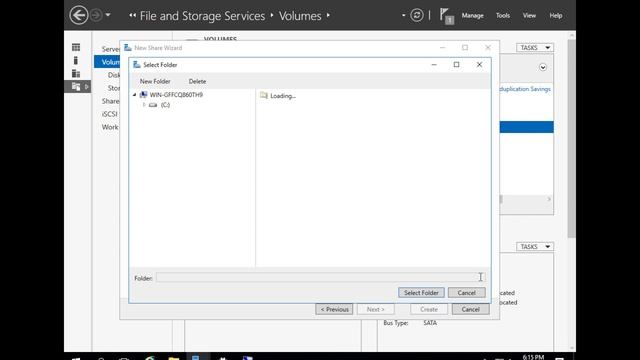Open the Help menu

(556, 16)
